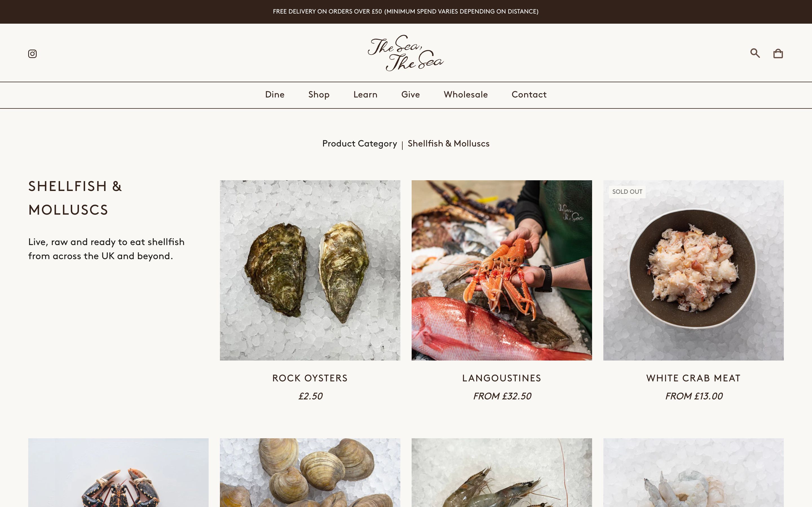Open the Langoustines product photo

[x=502, y=270]
